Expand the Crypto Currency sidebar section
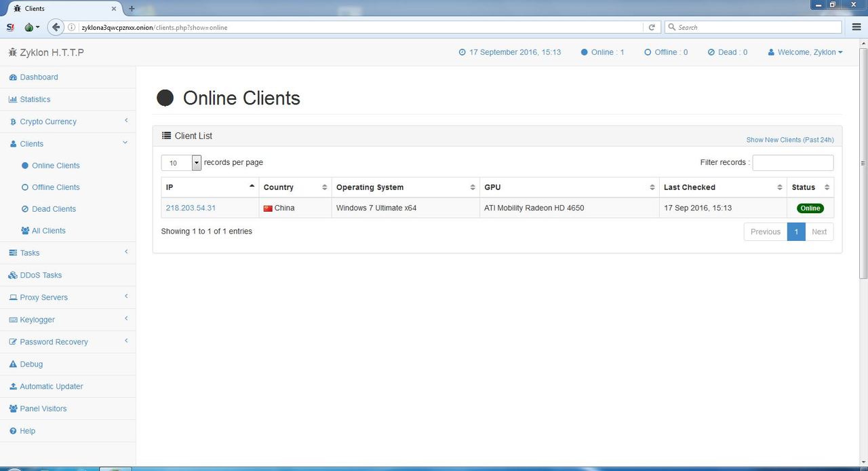 point(68,121)
